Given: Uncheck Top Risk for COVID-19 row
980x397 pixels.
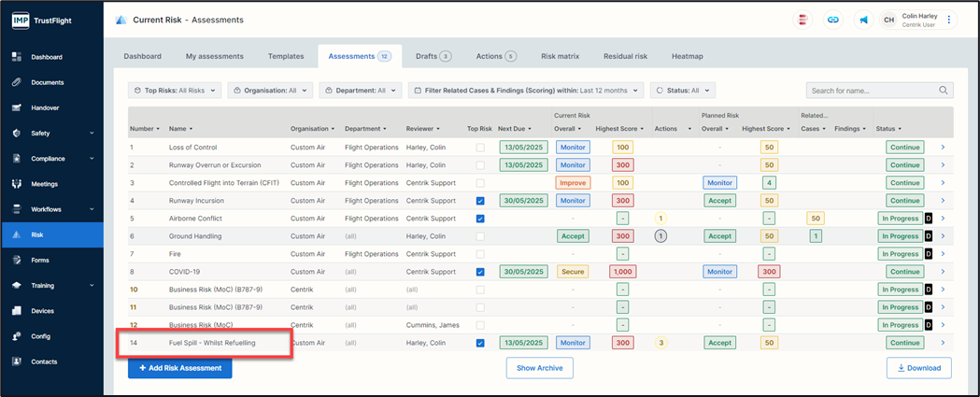Looking at the screenshot, I should [480, 272].
